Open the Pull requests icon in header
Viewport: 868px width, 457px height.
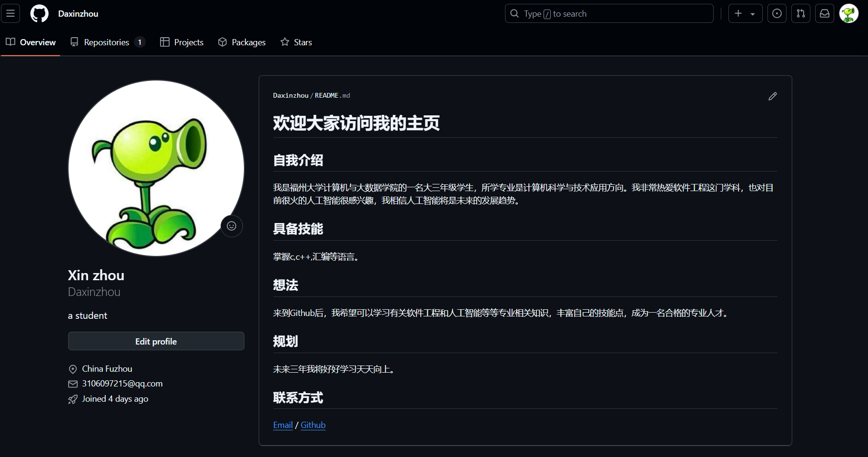pos(801,14)
